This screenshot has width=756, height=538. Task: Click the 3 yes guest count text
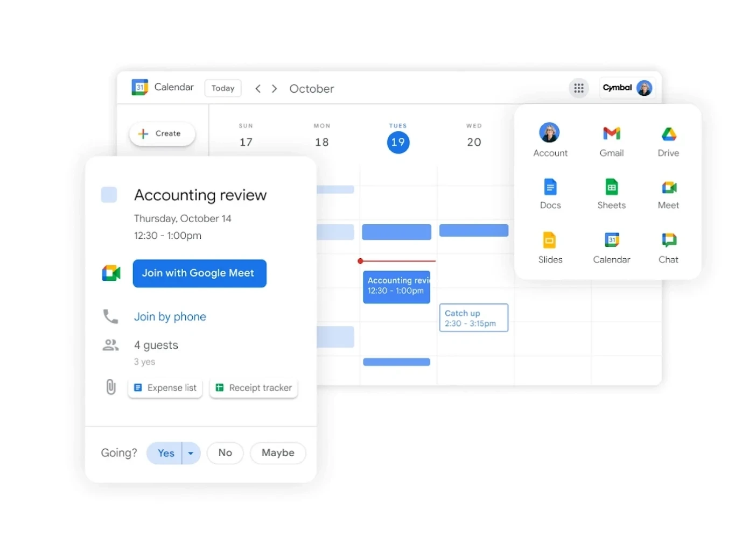(144, 362)
